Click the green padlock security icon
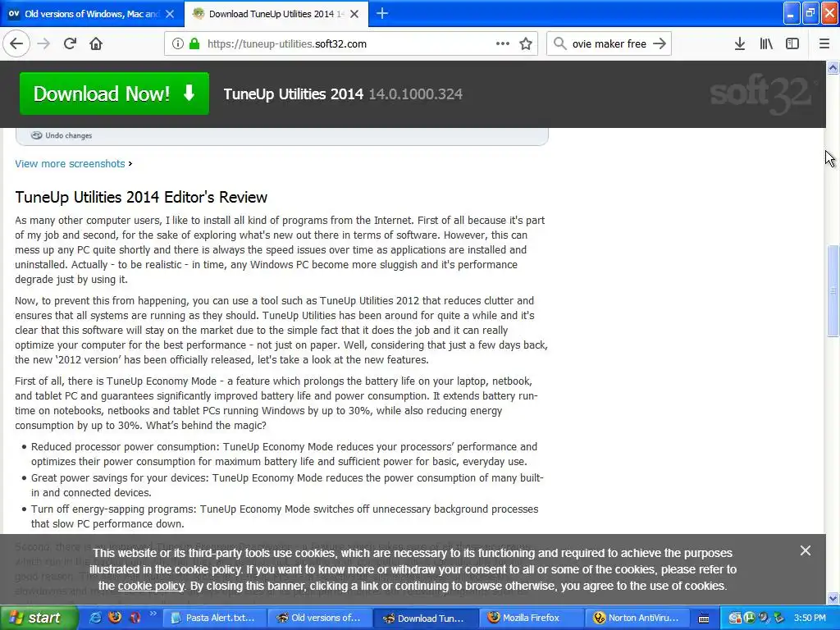840x630 pixels. click(194, 44)
